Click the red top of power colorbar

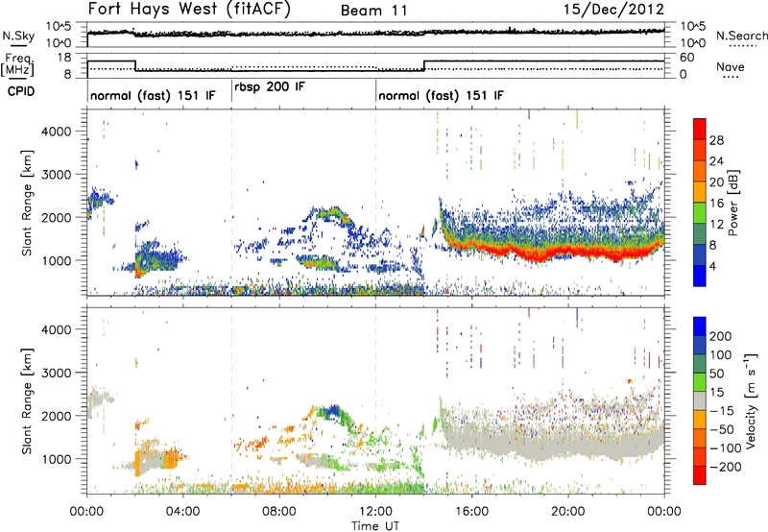coord(700,127)
